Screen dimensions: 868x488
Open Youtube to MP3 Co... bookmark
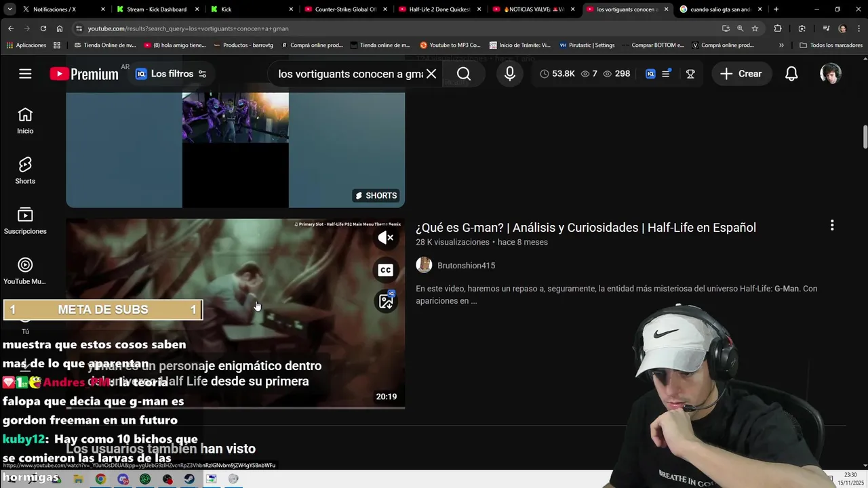tap(450, 45)
